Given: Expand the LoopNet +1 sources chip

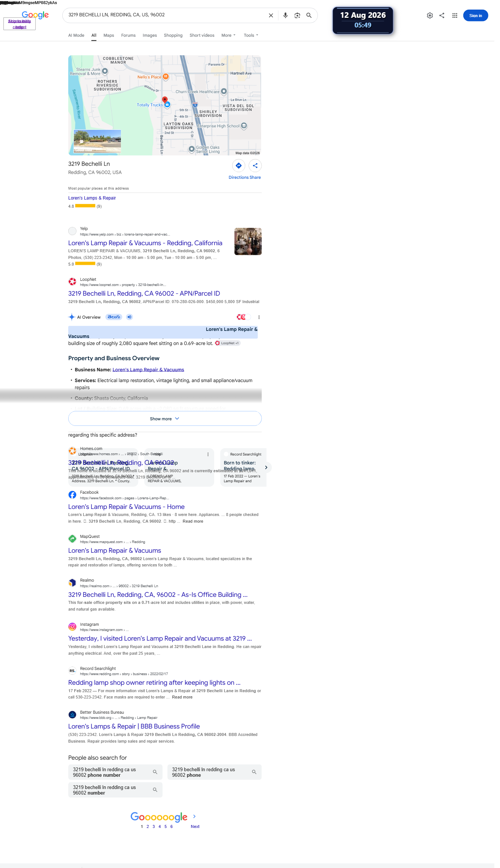Looking at the screenshot, I should (x=227, y=343).
